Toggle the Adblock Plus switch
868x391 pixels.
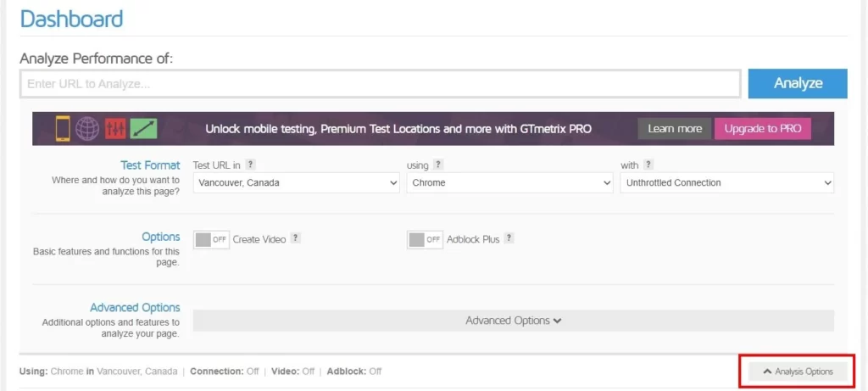tap(426, 240)
